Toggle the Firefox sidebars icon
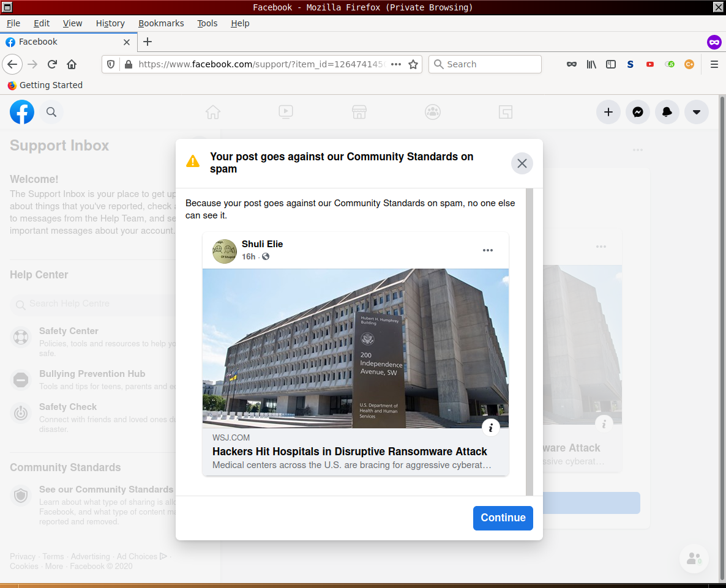 611,64
